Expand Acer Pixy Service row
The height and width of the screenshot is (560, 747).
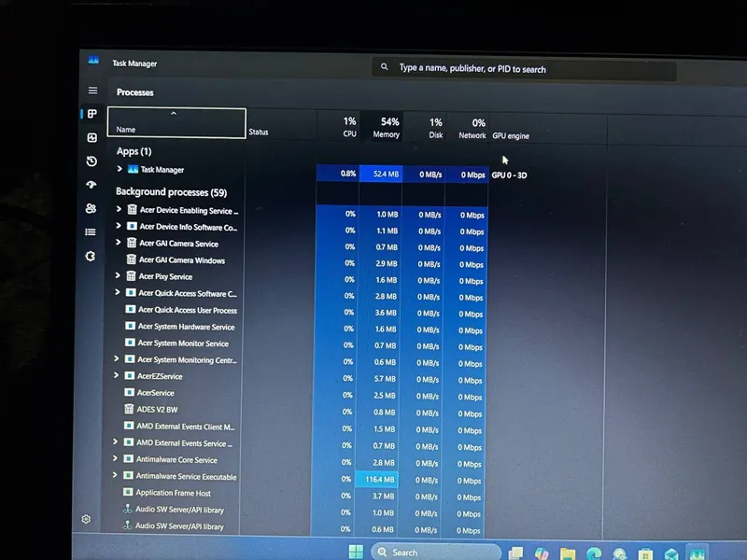click(x=118, y=275)
